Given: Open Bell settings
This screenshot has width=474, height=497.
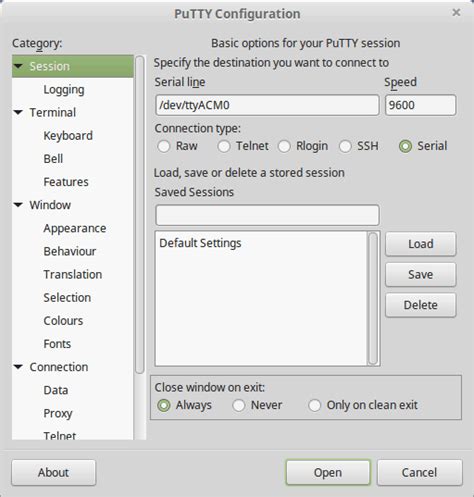Looking at the screenshot, I should click(53, 159).
